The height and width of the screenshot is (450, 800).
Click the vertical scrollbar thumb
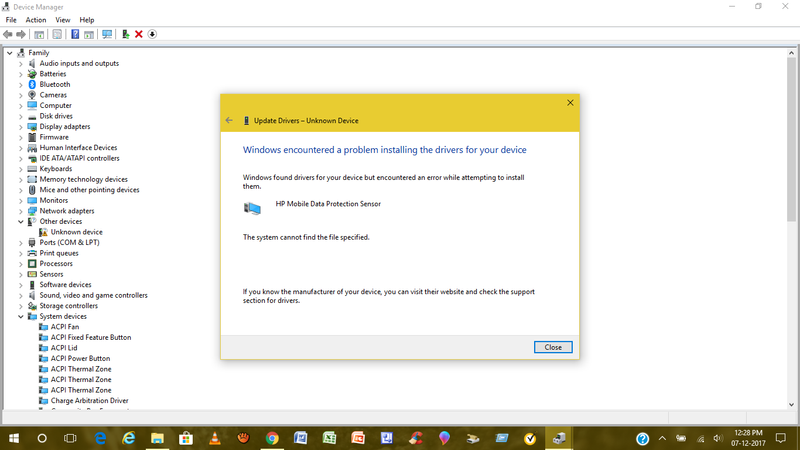[791, 140]
